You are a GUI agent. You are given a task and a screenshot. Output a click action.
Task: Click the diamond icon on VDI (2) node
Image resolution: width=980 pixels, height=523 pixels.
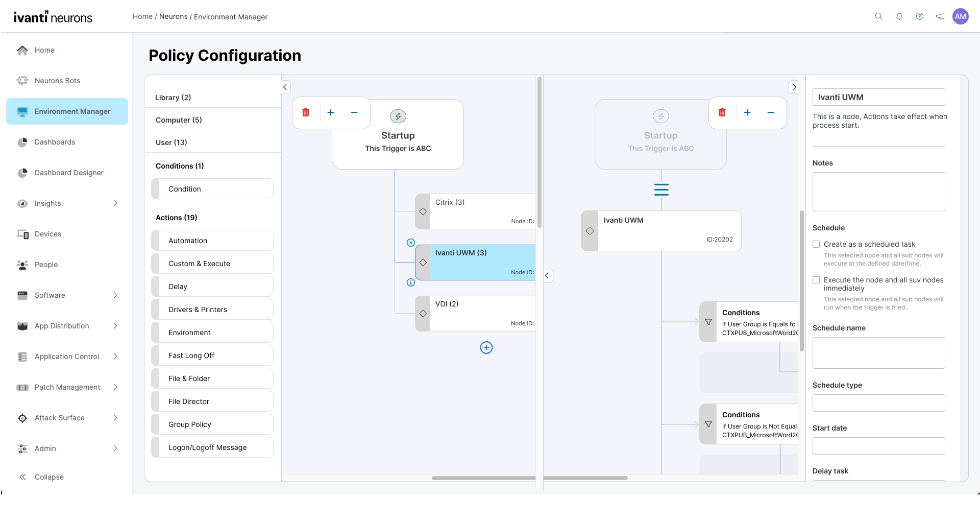[x=423, y=314]
